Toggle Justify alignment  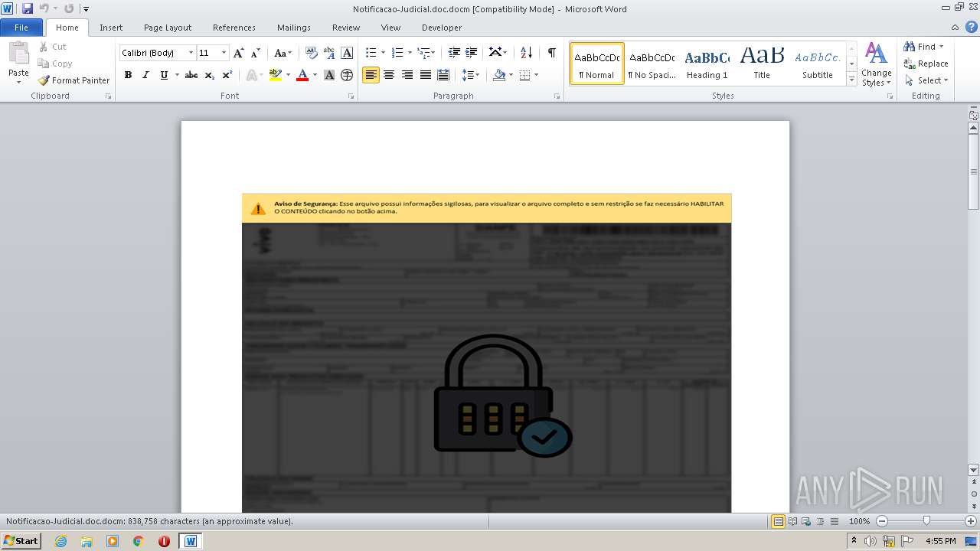click(x=425, y=75)
